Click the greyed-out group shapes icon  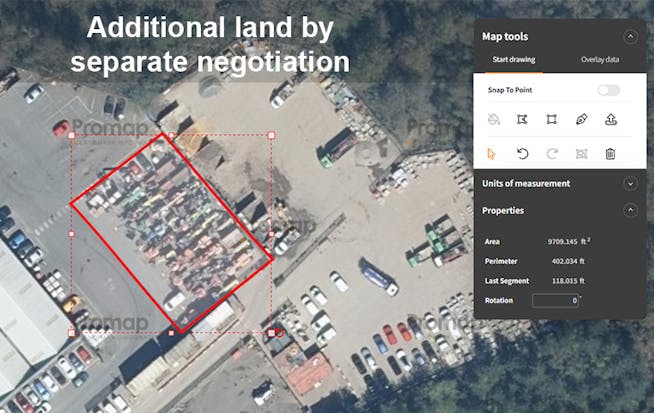pyautogui.click(x=581, y=154)
